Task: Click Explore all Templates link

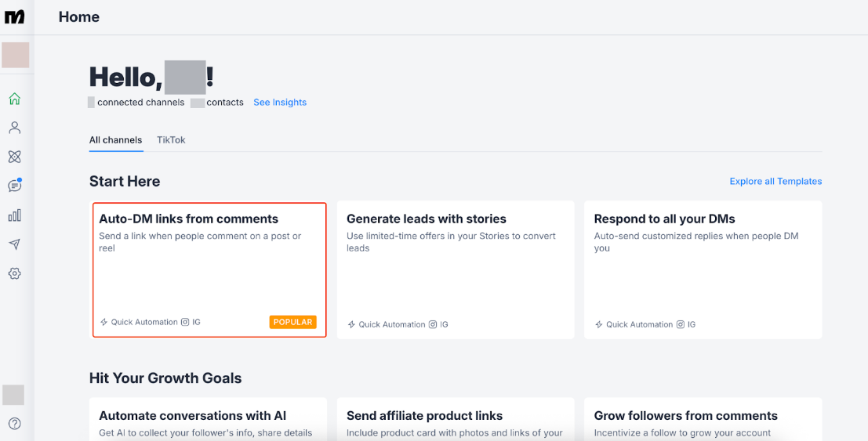Action: 775,182
